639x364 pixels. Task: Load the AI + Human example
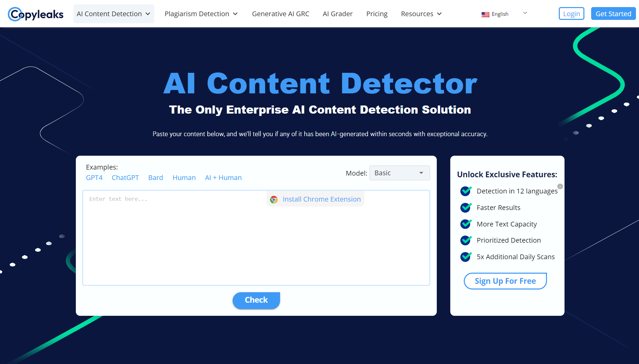pyautogui.click(x=223, y=178)
